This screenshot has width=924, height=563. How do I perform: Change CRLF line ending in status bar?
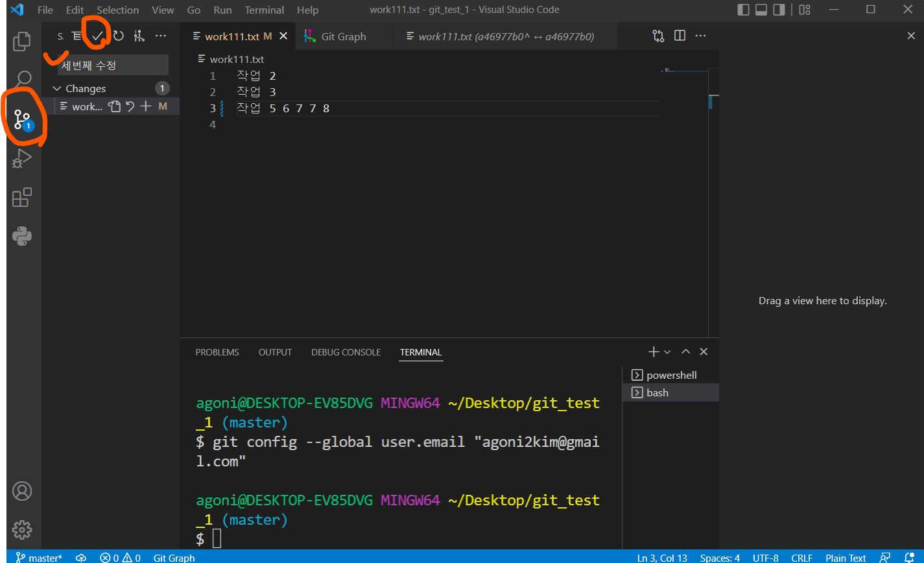(802, 558)
